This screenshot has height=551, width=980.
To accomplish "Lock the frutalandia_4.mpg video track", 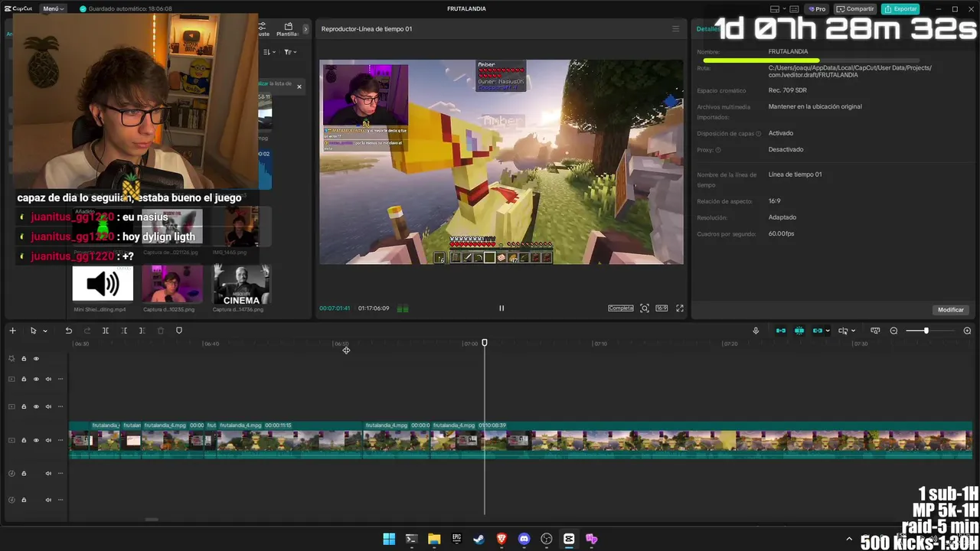I will point(24,440).
